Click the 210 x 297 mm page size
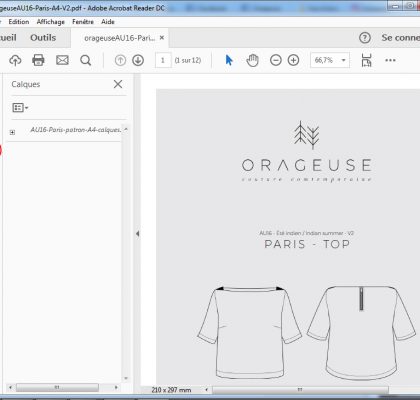Viewport: 420px width, 400px height. pyautogui.click(x=171, y=390)
